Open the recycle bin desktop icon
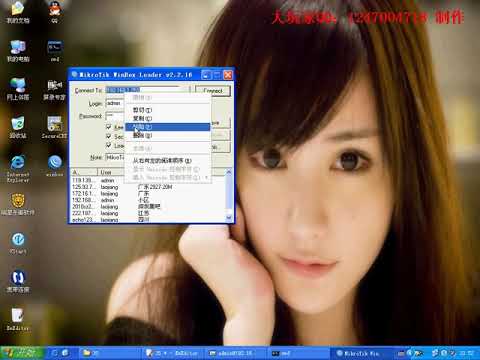 18,127
